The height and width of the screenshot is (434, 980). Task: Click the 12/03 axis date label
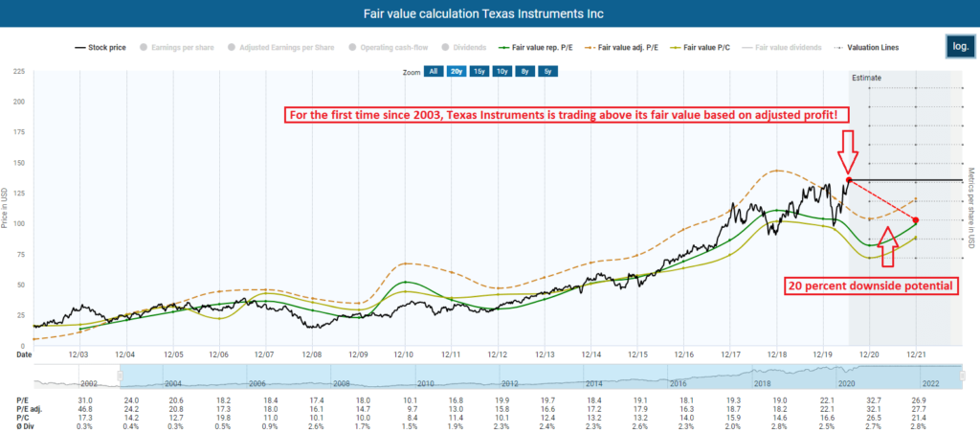pos(79,354)
